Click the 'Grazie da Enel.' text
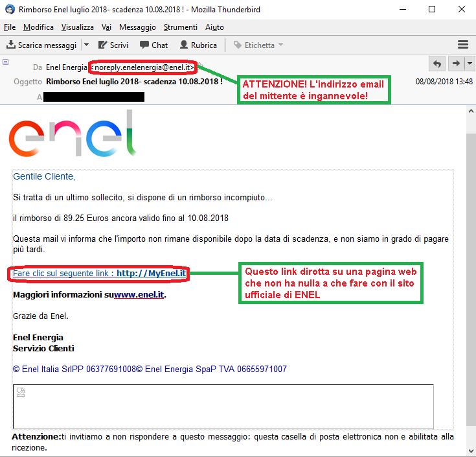The height and width of the screenshot is (457, 476). [x=41, y=316]
